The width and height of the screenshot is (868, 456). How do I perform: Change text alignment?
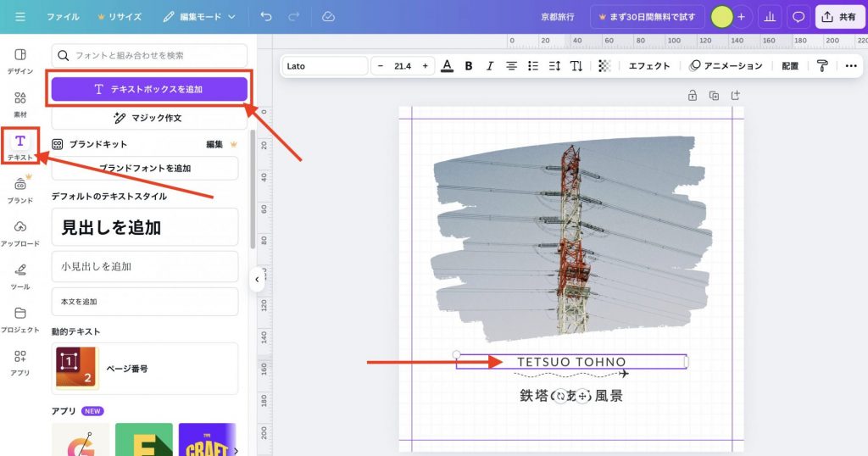tap(511, 66)
